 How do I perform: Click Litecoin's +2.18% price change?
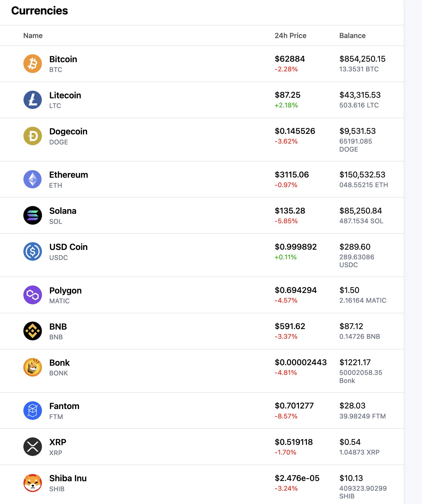point(286,105)
